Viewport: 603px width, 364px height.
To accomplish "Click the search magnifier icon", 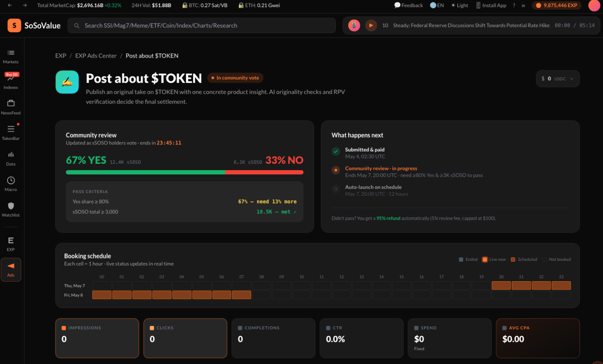I will click(77, 26).
